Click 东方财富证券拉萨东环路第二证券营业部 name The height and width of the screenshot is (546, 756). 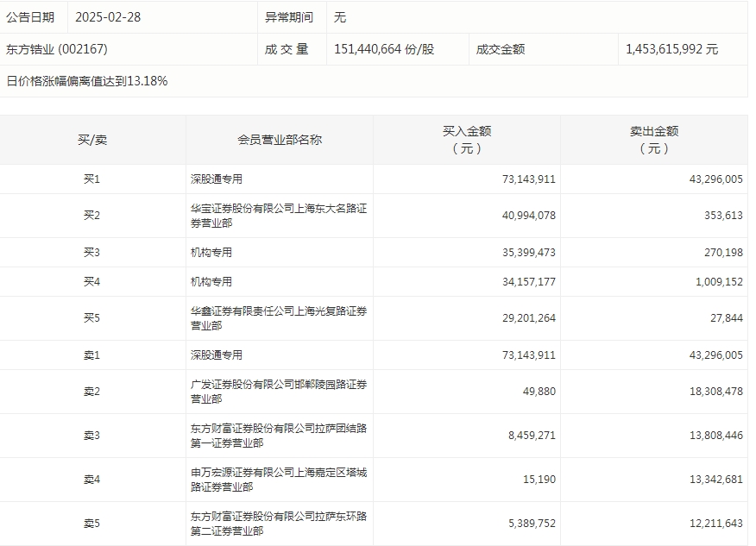click(279, 524)
